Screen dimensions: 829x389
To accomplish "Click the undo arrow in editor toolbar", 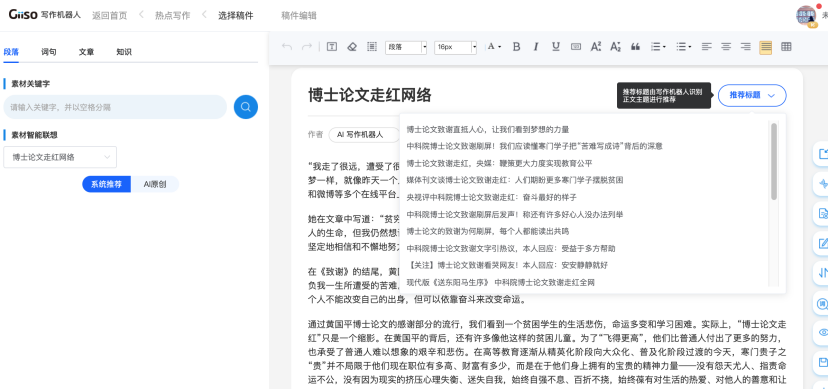I will coord(287,47).
